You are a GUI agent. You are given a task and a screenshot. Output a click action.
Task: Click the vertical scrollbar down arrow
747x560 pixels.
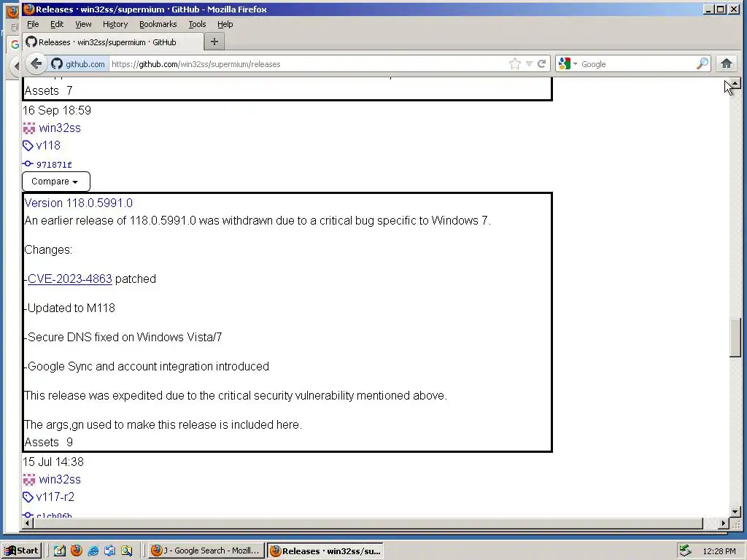pos(735,513)
